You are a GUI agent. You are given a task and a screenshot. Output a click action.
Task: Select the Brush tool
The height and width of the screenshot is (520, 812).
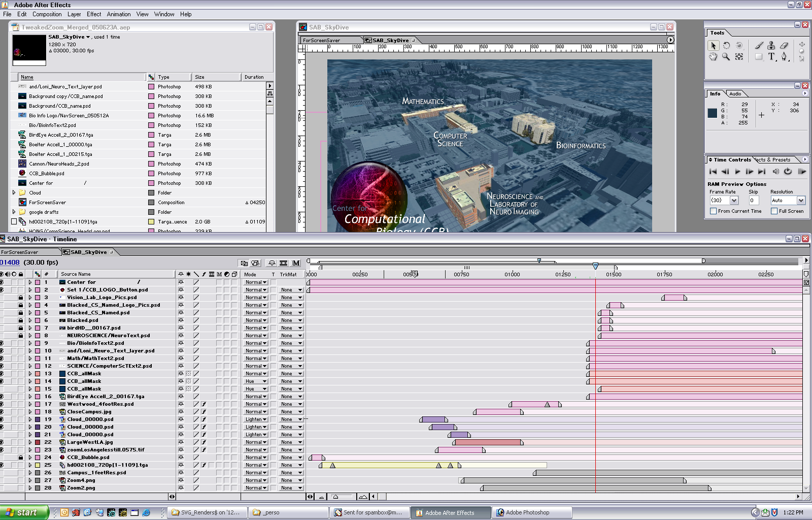click(x=759, y=45)
